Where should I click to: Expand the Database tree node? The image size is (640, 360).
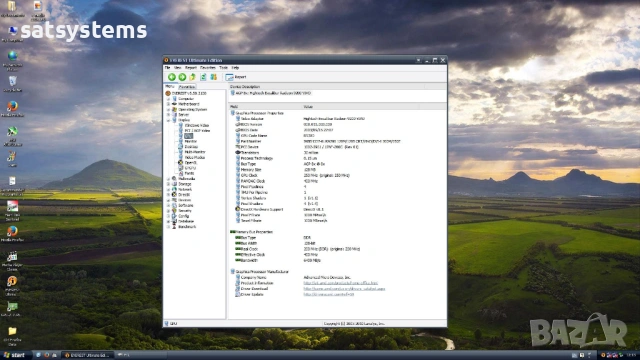[168, 221]
